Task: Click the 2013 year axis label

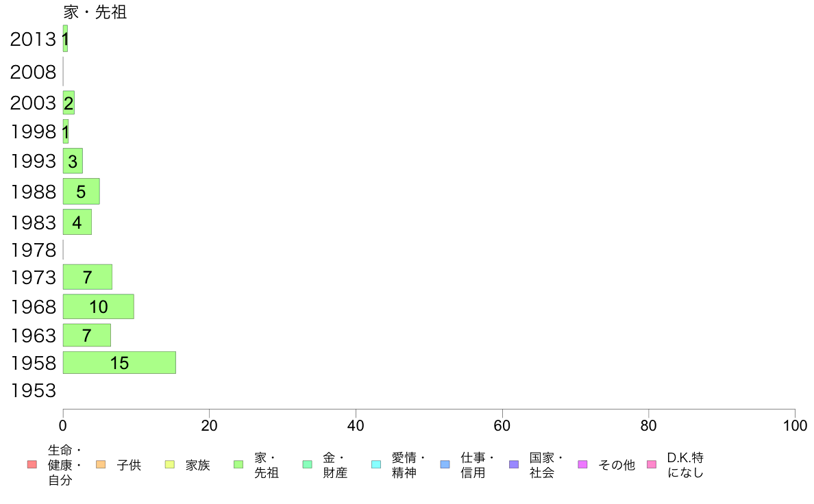Action: coord(33,39)
